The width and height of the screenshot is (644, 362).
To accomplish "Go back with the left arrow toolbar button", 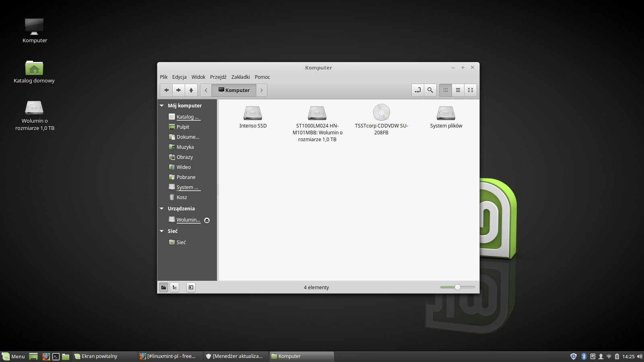I will [166, 90].
